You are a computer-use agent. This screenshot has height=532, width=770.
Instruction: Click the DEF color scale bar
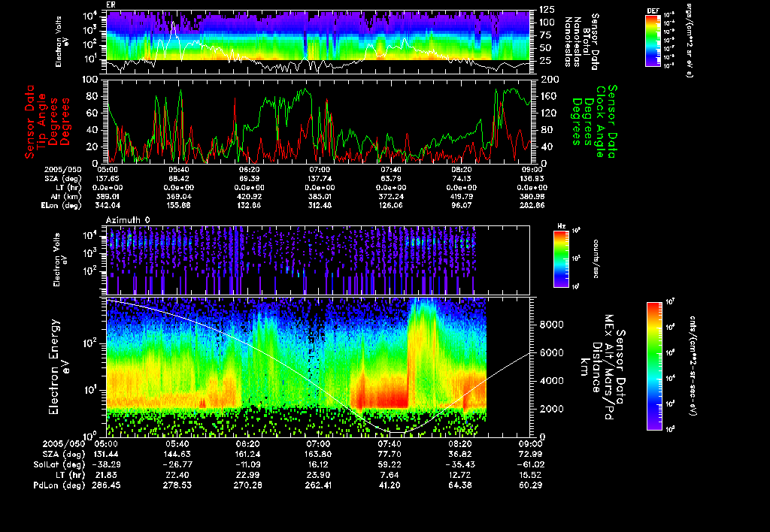pyautogui.click(x=653, y=41)
